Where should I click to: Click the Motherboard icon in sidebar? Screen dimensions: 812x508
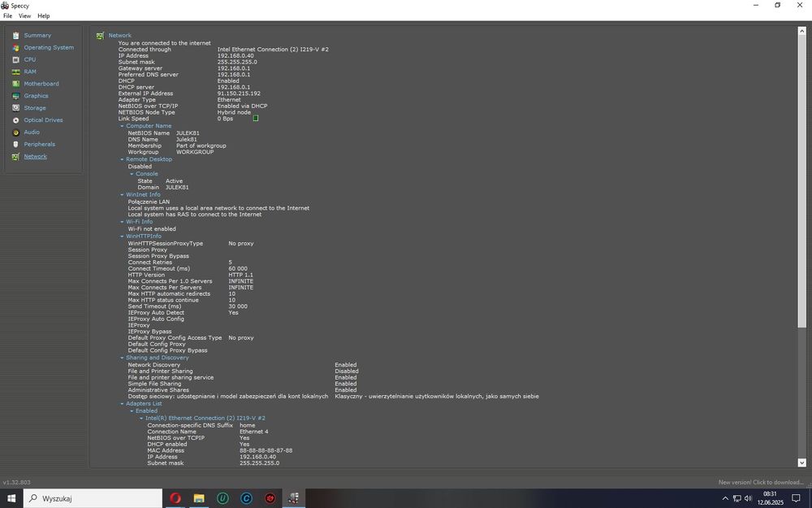[15, 84]
